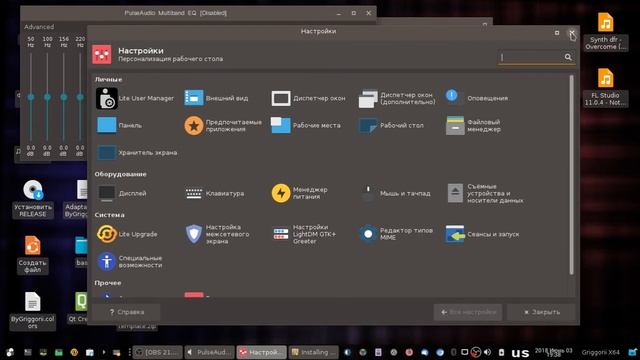Click the taskbar clock
Viewport: 640px width, 360px height.
click(553, 352)
